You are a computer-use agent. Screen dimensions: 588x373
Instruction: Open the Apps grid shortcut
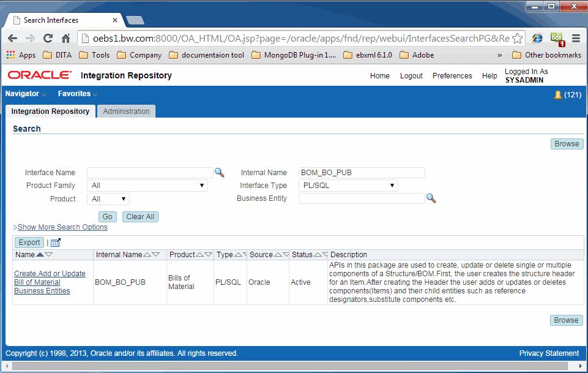21,55
